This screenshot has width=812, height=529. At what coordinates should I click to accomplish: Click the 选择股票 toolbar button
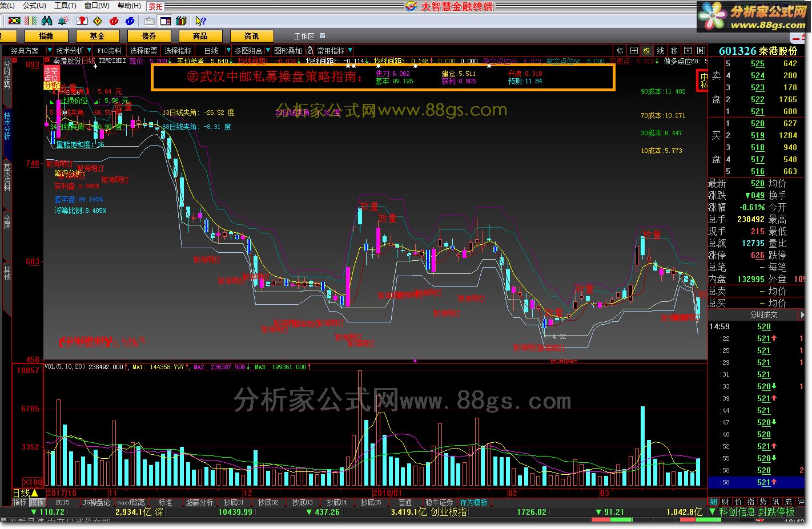point(143,51)
